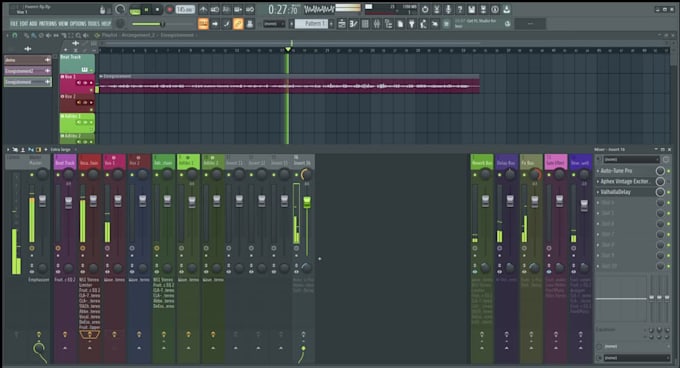
Task: Open the TOOLS menu
Action: pos(94,23)
